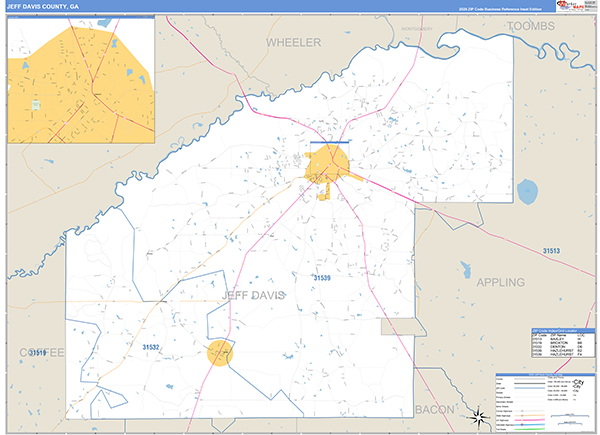Click the compass rose icon
The width and height of the screenshot is (600, 435).
[x=479, y=417]
